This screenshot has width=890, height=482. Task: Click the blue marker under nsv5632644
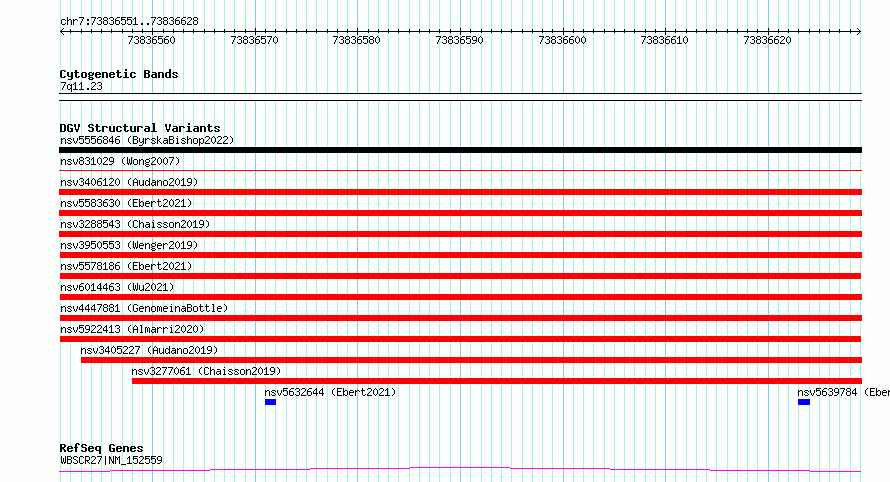270,402
